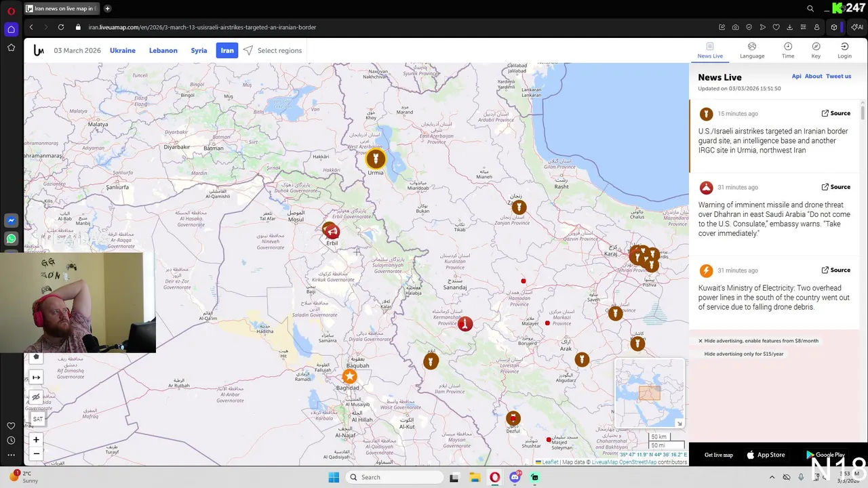Open Opera profile account icon
Image resolution: width=868 pixels, height=488 pixels.
coord(817,27)
